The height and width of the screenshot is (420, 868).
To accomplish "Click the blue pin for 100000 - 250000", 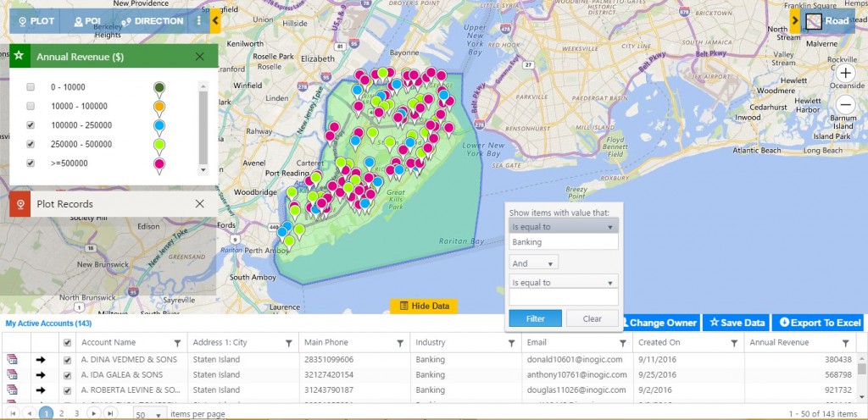I will 159,128.
